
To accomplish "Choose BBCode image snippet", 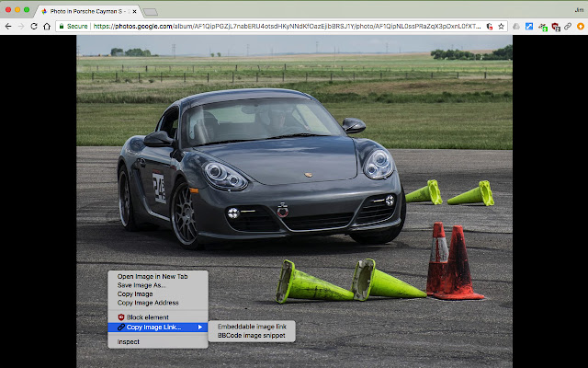I will point(252,335).
